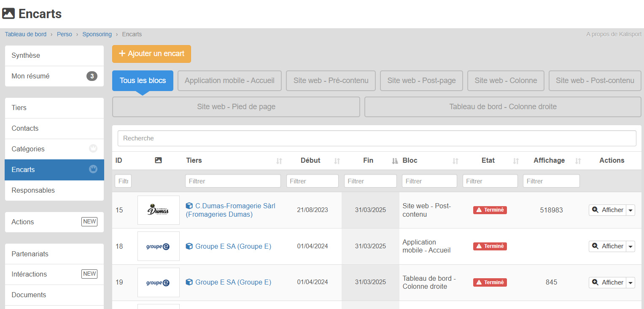Screen dimensions: 644x309
Task: Open dropdown arrow next to Afficher for ID 15
Action: [631, 210]
